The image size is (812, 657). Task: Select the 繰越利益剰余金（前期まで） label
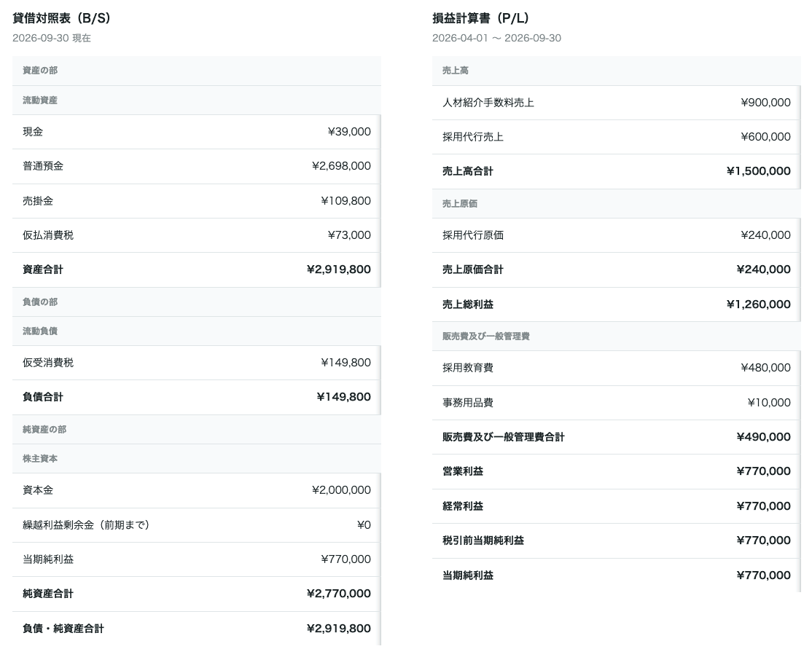pos(86,525)
